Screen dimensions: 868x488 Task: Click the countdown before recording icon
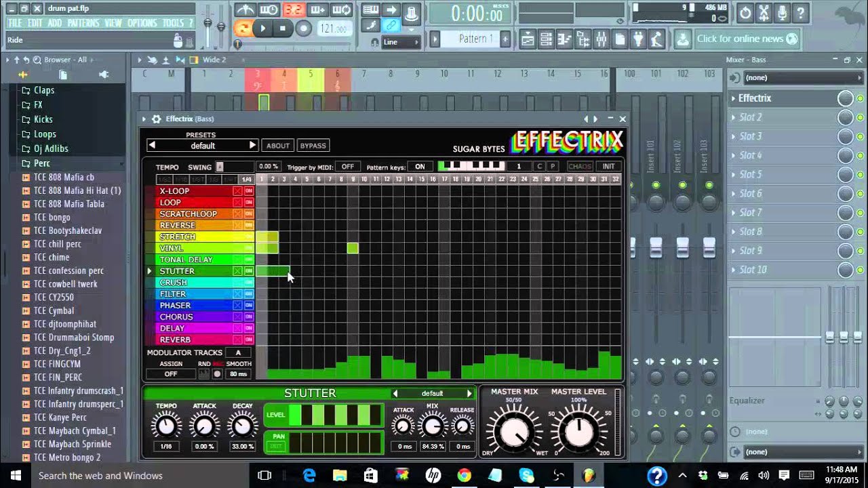click(294, 10)
